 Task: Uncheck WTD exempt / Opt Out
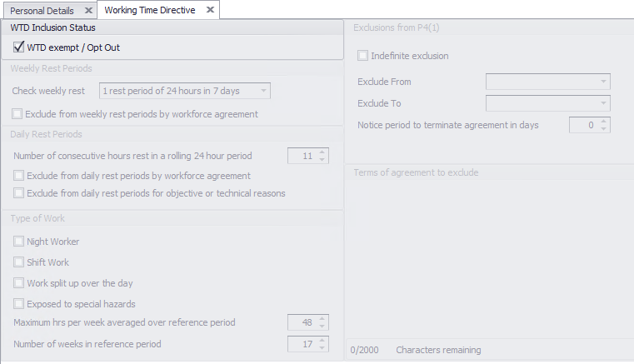[x=19, y=47]
